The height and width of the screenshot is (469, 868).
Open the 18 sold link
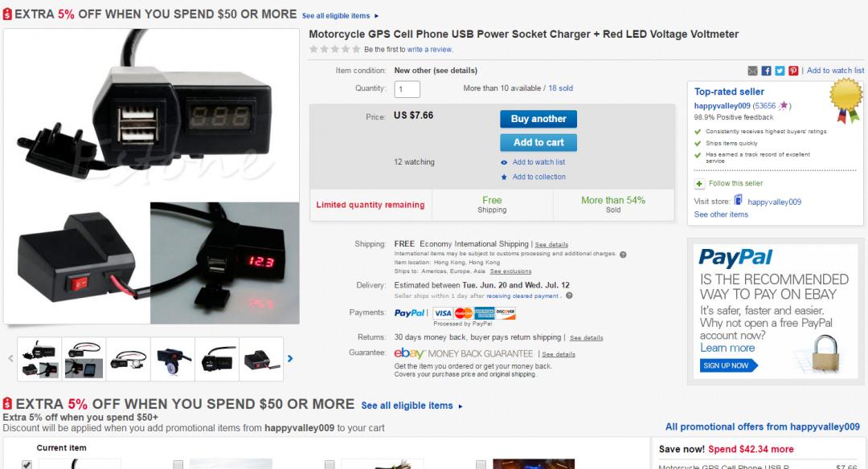pos(561,88)
